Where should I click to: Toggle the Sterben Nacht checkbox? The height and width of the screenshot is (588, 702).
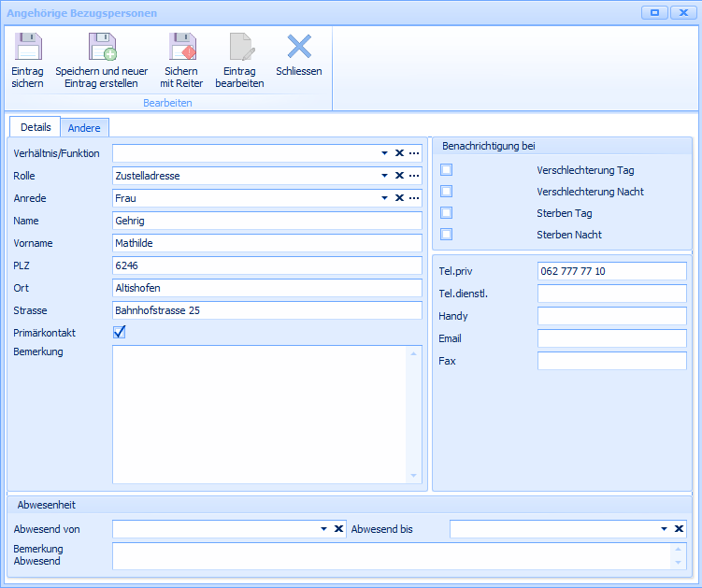(447, 235)
